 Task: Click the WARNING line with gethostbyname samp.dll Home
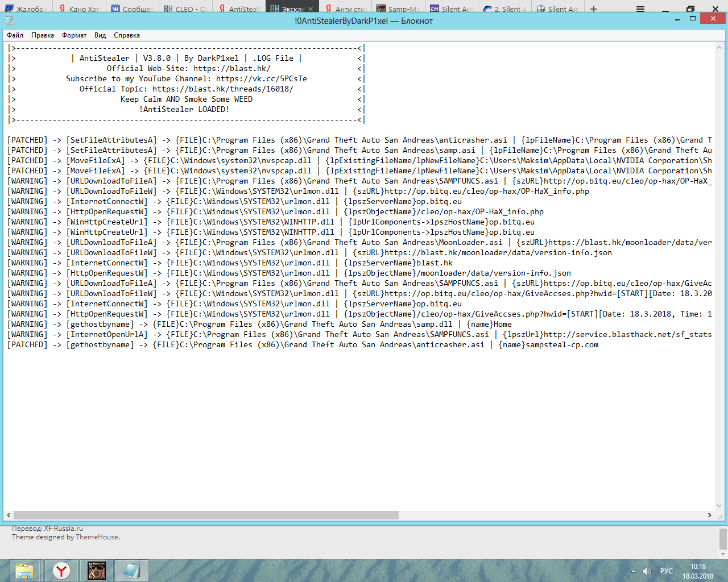(x=259, y=325)
